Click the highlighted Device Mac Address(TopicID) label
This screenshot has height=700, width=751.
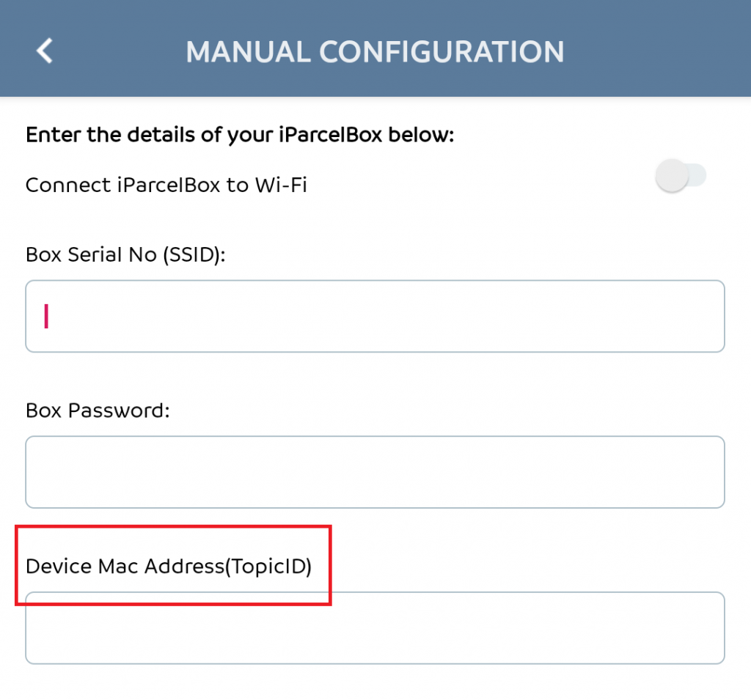[169, 566]
